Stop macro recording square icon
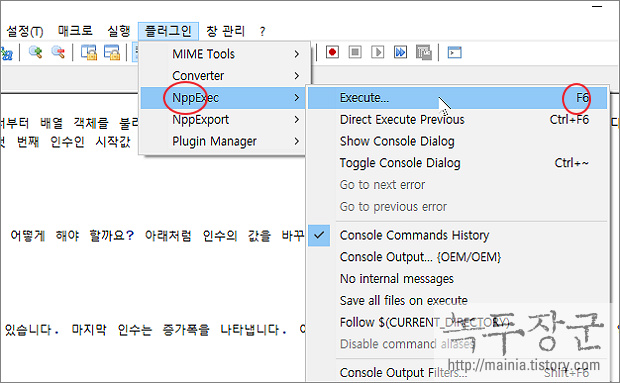The image size is (620, 383). [355, 52]
